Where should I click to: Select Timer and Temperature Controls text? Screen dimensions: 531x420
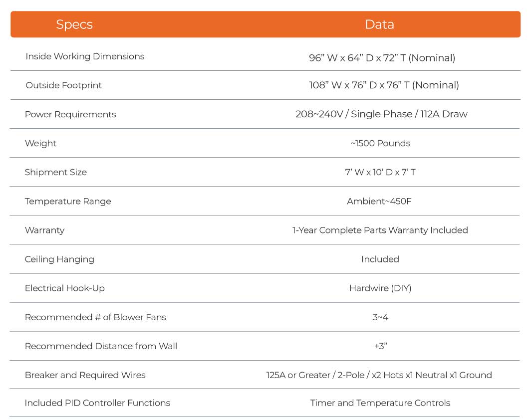point(380,403)
